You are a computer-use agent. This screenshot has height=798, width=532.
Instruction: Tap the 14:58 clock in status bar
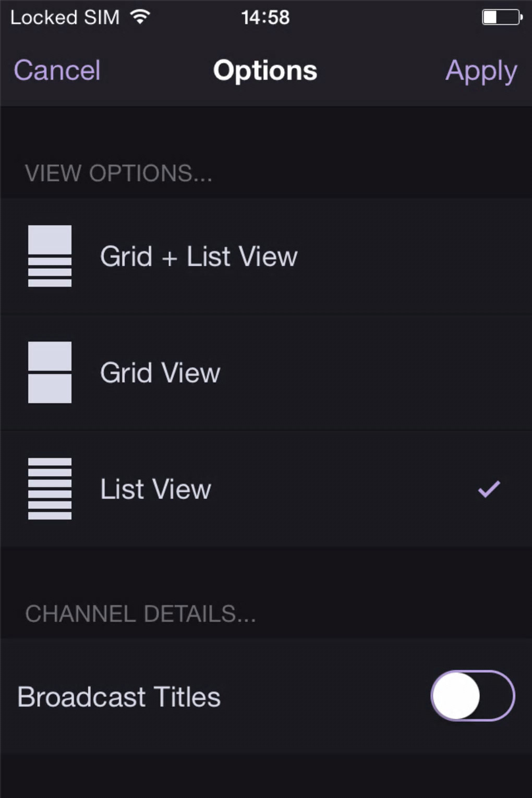(x=265, y=17)
